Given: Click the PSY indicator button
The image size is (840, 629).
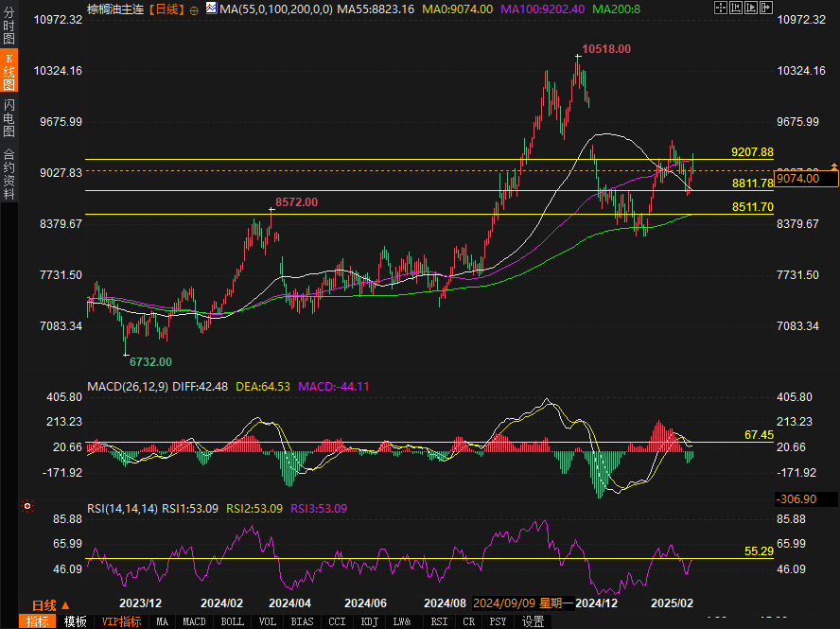Looking at the screenshot, I should (x=498, y=621).
